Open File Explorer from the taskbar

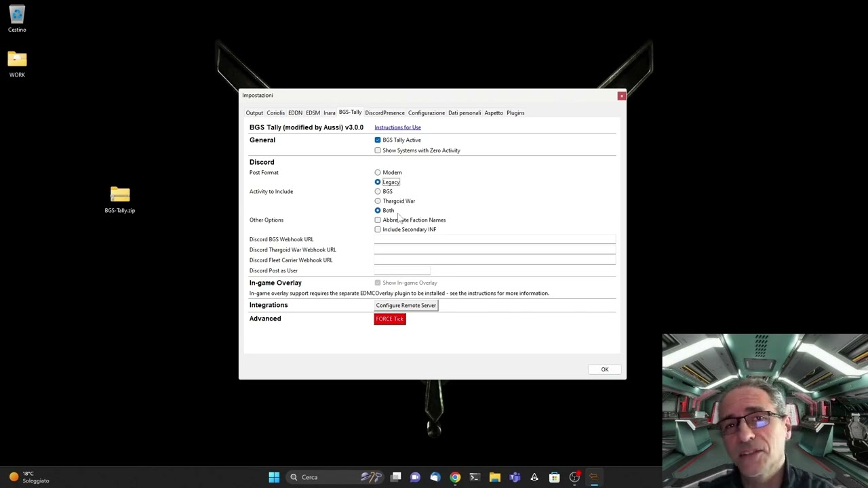coord(495,477)
